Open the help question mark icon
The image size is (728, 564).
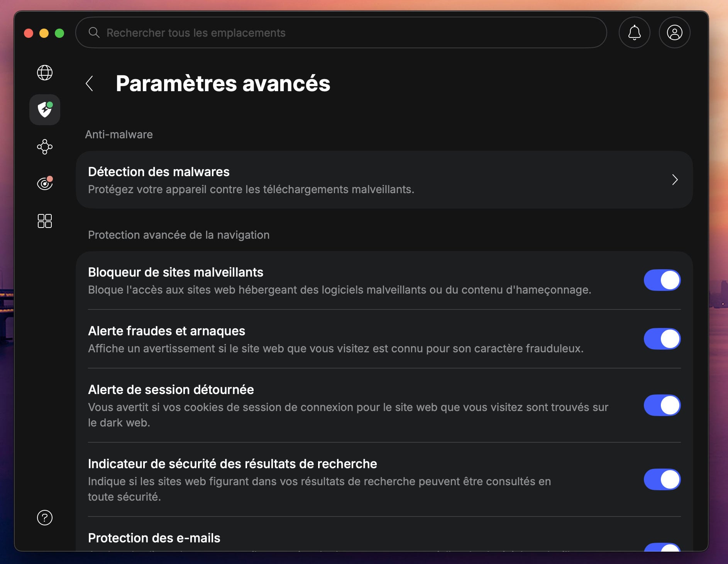tap(45, 518)
